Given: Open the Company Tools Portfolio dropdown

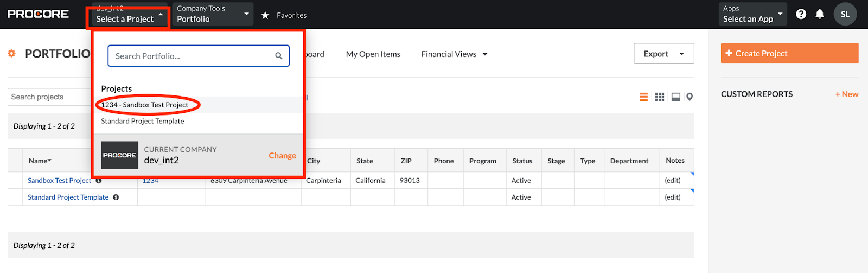Looking at the screenshot, I should (212, 14).
